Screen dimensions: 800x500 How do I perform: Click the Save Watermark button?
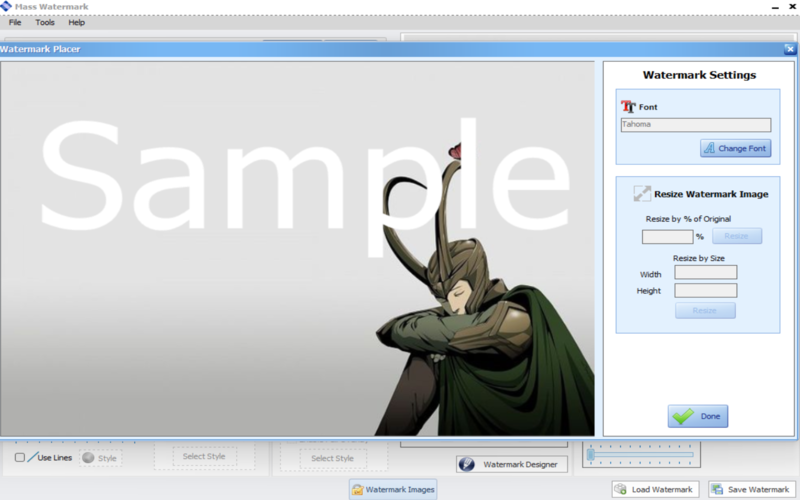[752, 490]
